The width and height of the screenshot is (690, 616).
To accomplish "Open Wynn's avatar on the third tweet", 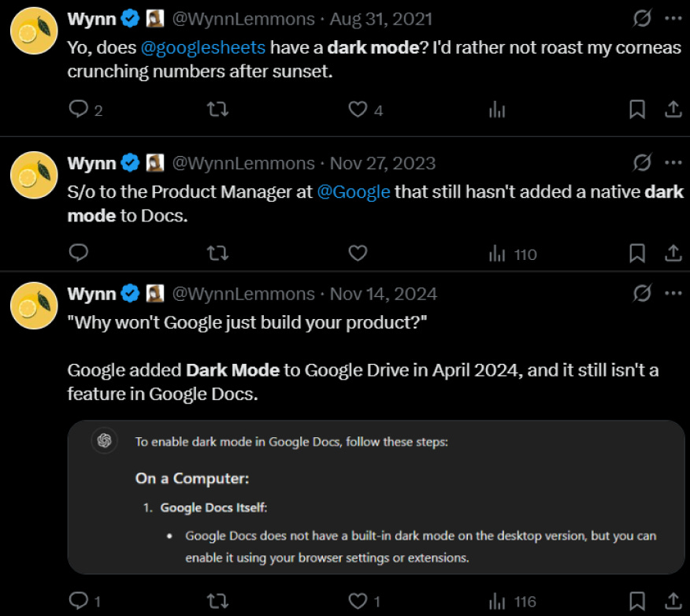I will (33, 305).
